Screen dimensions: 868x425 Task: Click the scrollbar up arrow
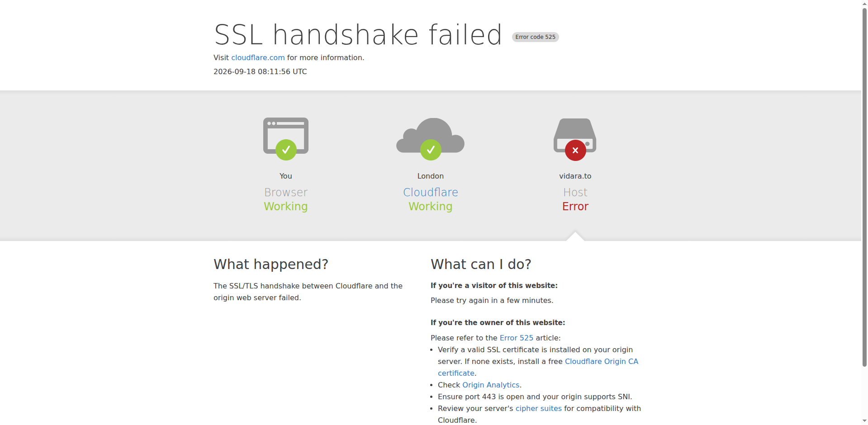(864, 4)
